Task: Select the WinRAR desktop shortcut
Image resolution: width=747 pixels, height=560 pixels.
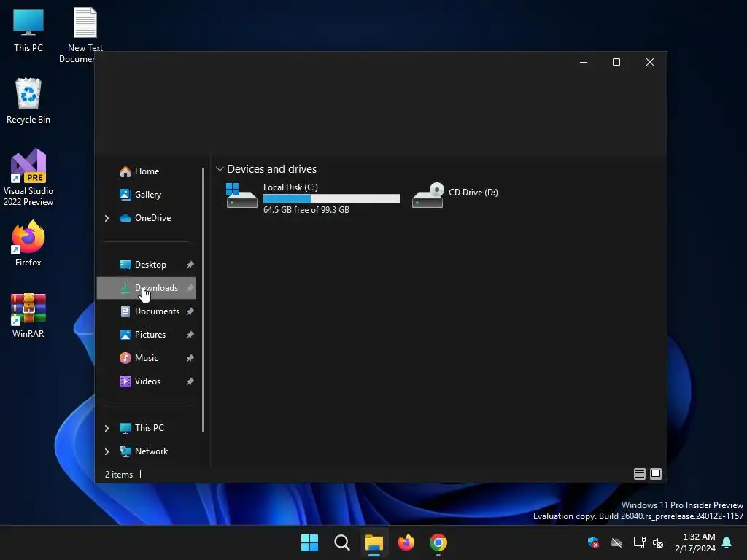Action: point(28,315)
